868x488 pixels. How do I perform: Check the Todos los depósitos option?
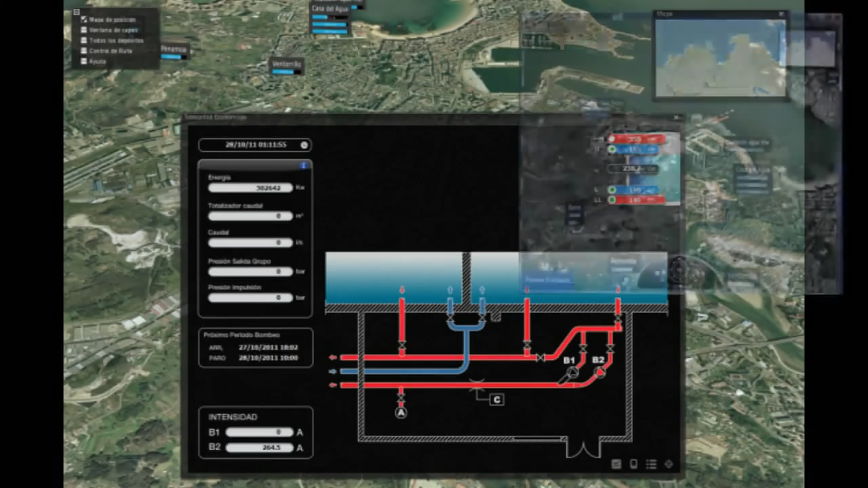[x=84, y=41]
